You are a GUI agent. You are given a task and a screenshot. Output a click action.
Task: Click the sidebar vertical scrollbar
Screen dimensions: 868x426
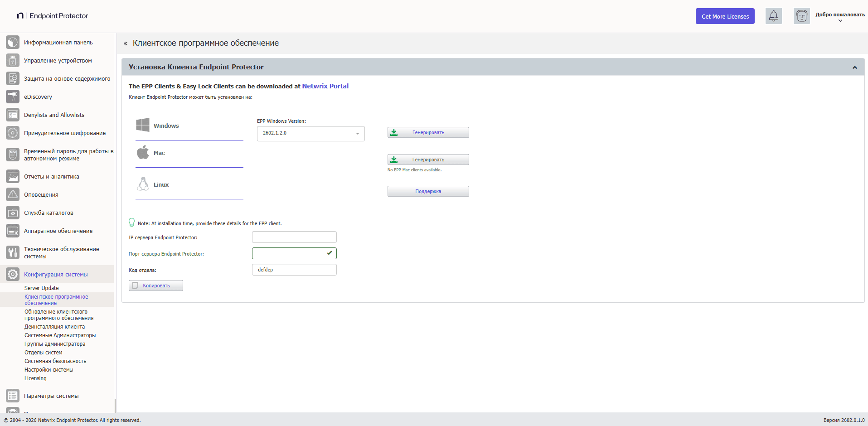click(115, 405)
